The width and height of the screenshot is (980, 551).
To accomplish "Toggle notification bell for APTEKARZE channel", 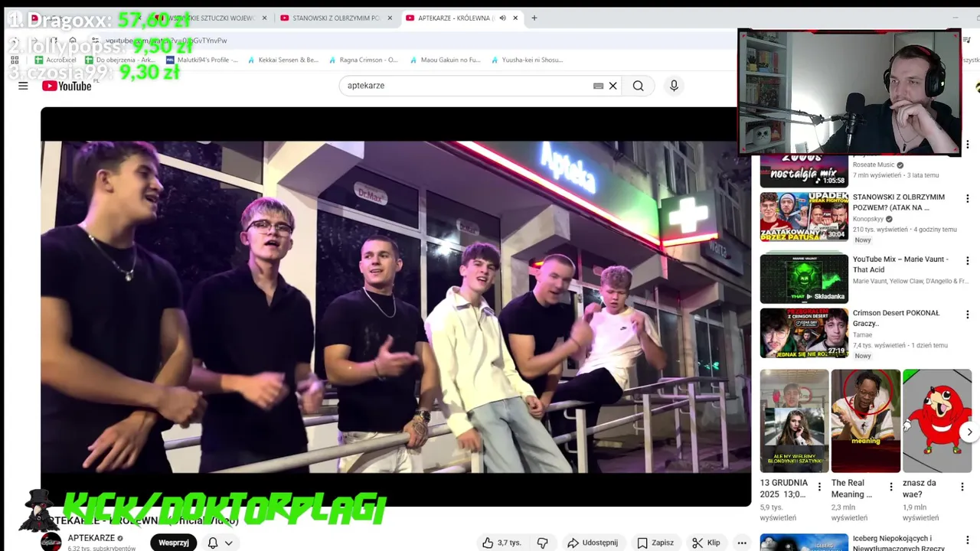I will 213,543.
